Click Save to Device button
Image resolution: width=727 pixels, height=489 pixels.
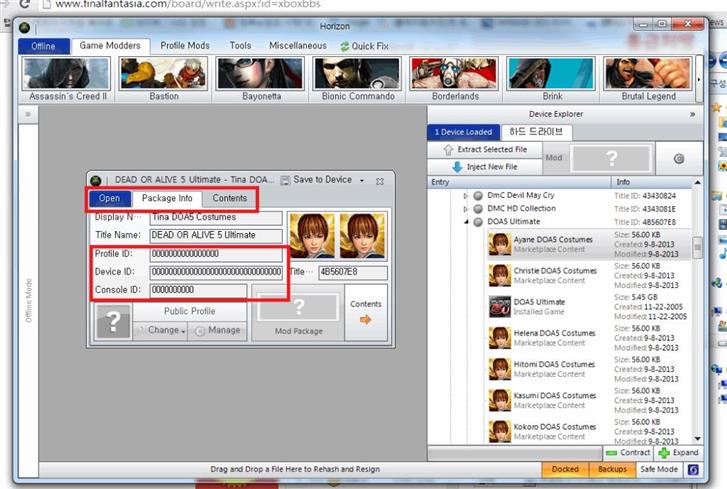point(317,180)
